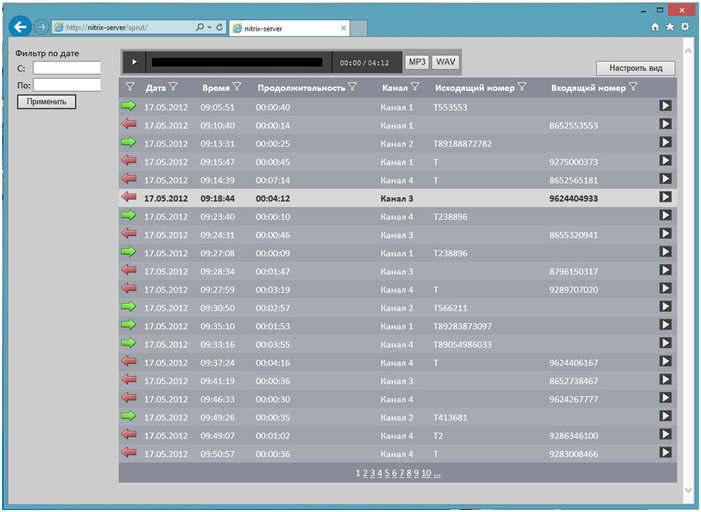Click the Настроить вид button
The image size is (701, 512).
click(x=636, y=68)
